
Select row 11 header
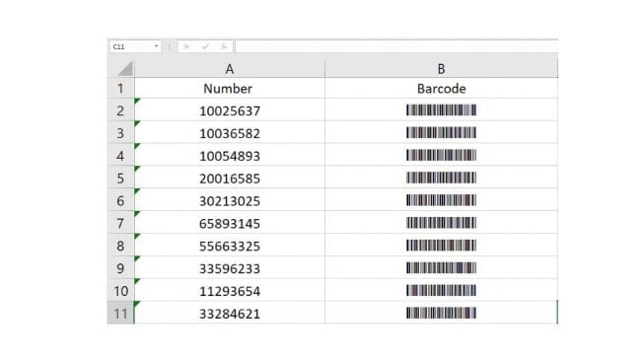(120, 313)
